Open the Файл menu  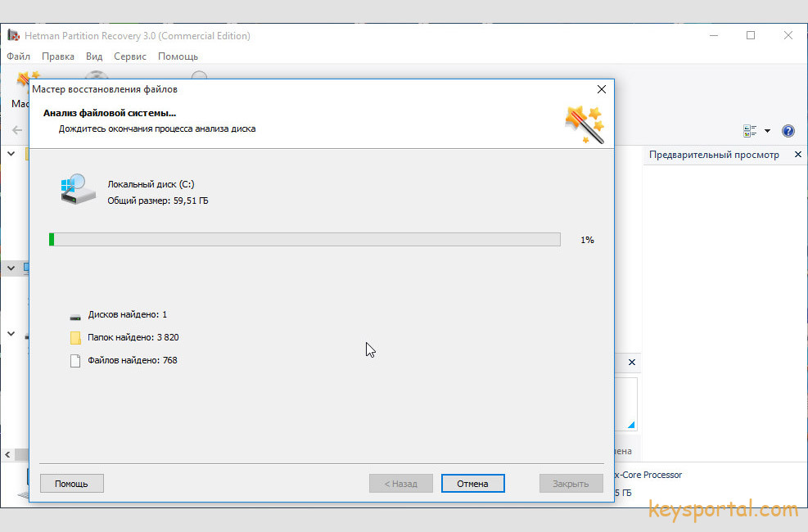click(x=18, y=56)
